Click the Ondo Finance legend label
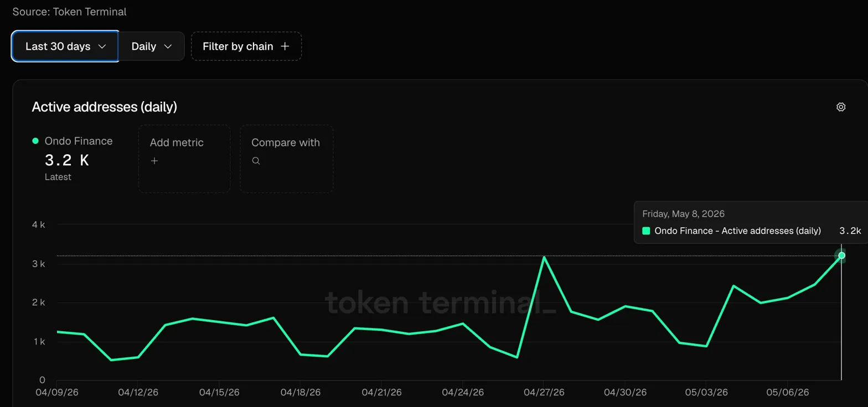The height and width of the screenshot is (407, 868). (x=79, y=141)
